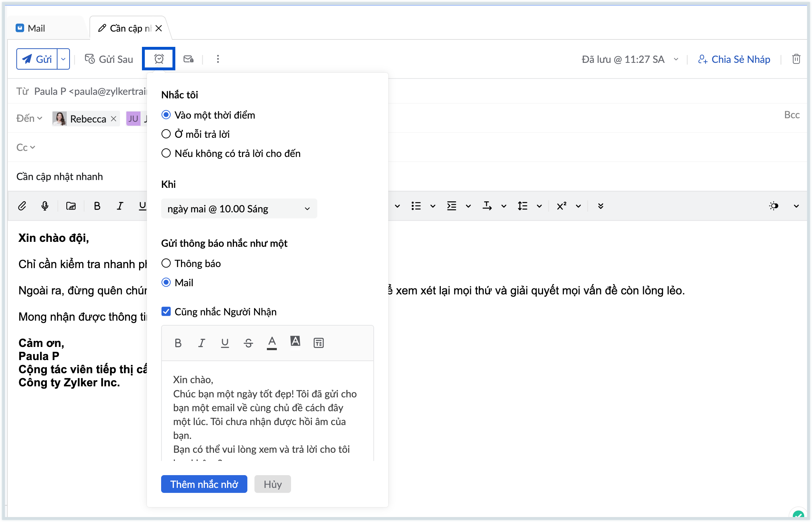Click the 'Thêm nhắc nhở' button
This screenshot has width=812, height=522.
pyautogui.click(x=204, y=484)
